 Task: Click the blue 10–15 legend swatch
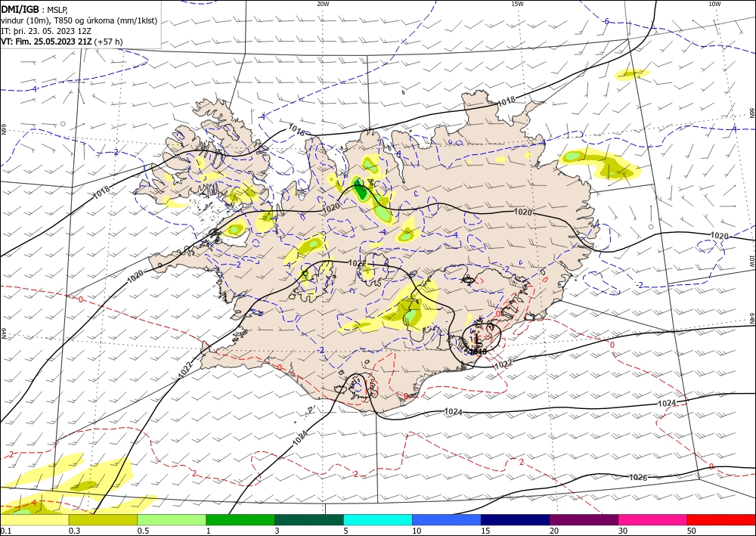pyautogui.click(x=447, y=519)
